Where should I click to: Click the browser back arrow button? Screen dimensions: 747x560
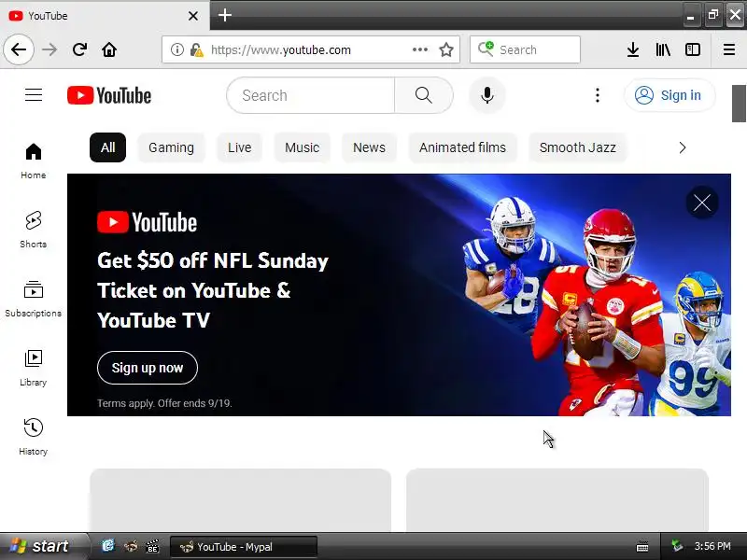point(19,49)
